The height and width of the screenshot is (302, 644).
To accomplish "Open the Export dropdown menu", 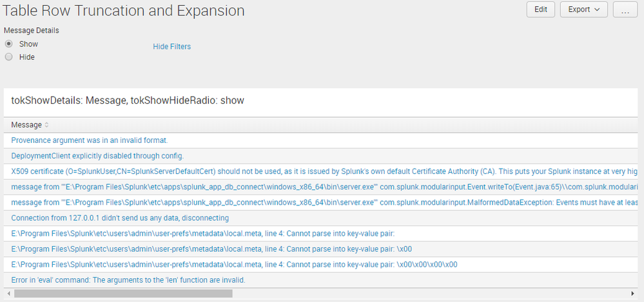I will (583, 10).
